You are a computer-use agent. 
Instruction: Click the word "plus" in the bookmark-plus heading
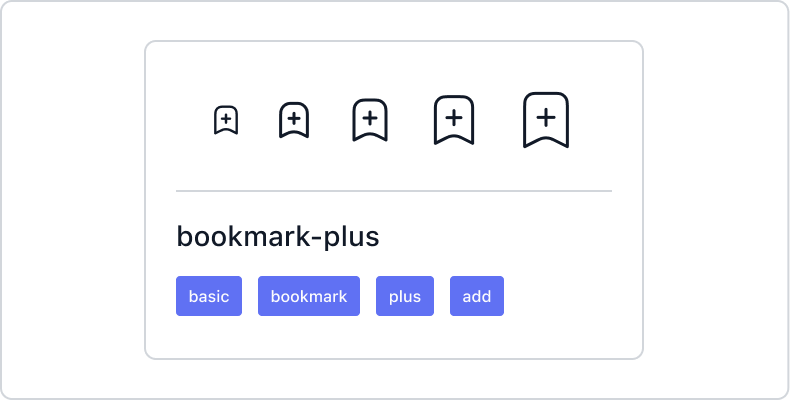click(350, 238)
